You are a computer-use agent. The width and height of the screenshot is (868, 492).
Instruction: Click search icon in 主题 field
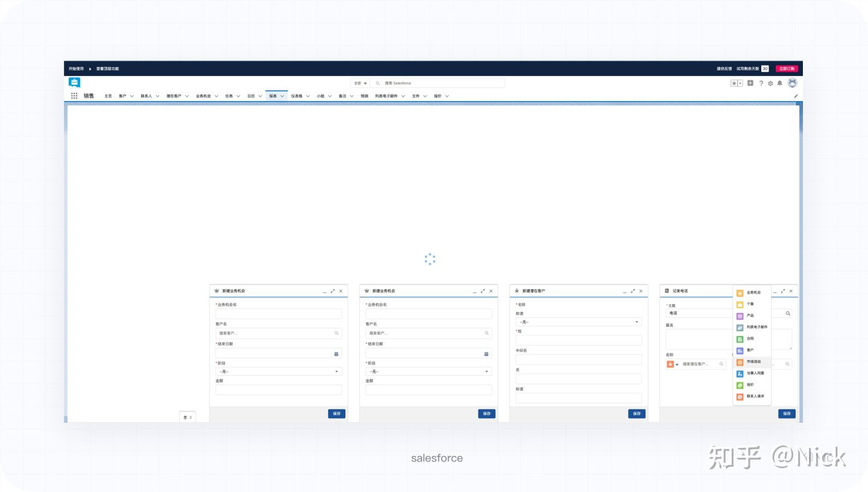pos(788,314)
